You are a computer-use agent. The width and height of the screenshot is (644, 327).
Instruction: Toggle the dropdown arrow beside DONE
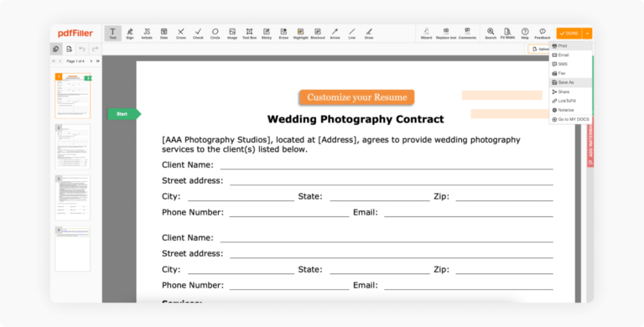coord(587,34)
